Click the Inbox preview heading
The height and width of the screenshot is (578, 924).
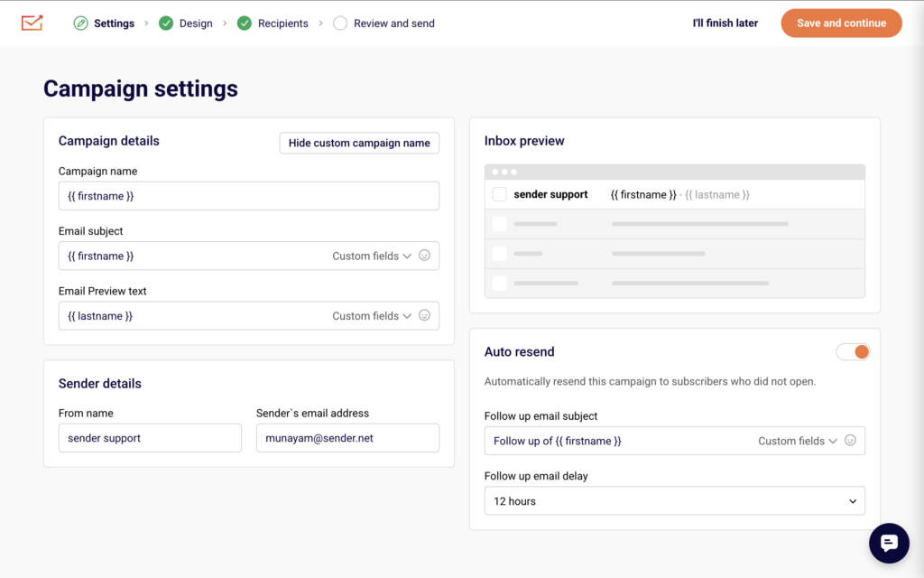coord(524,141)
